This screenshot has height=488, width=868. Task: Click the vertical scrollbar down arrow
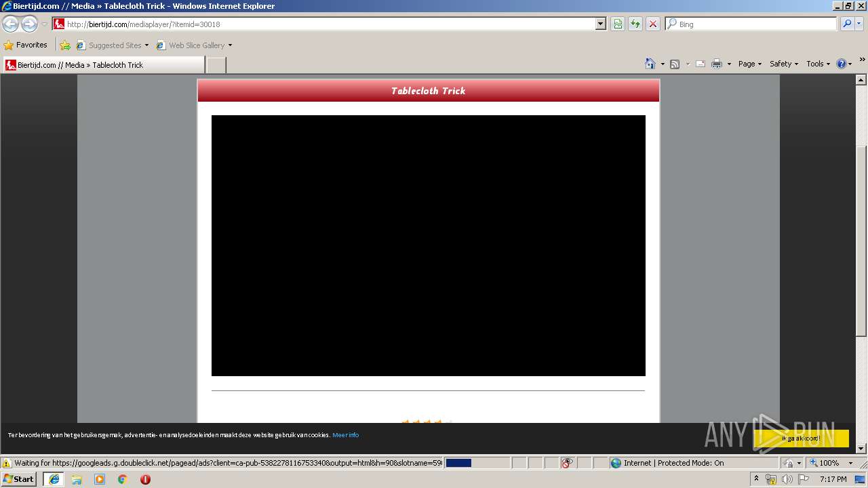click(x=861, y=448)
